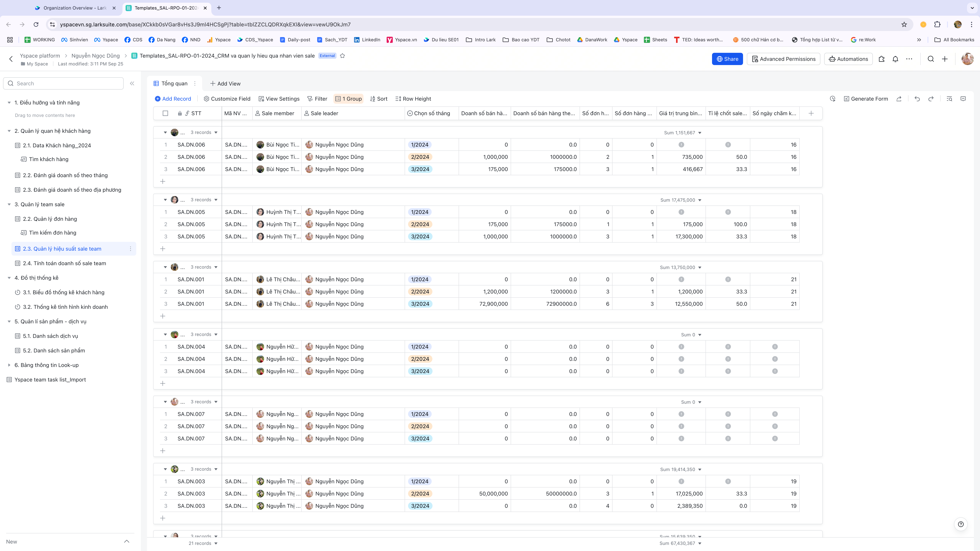
Task: Open the 21 records footer dropdown
Action: (x=203, y=543)
